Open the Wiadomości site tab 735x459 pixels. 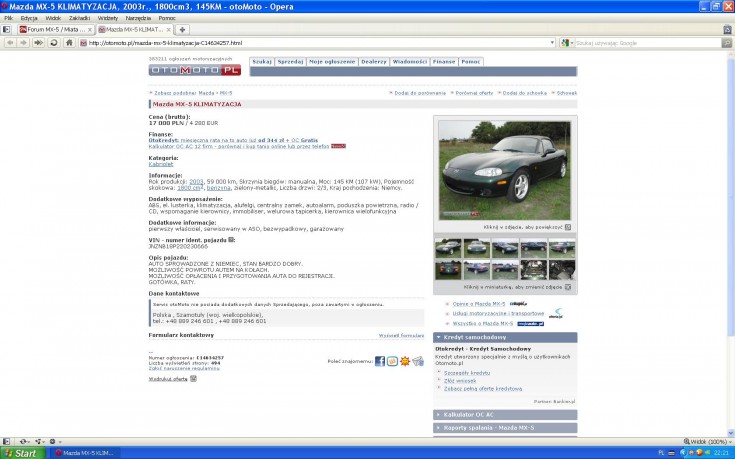pyautogui.click(x=410, y=62)
